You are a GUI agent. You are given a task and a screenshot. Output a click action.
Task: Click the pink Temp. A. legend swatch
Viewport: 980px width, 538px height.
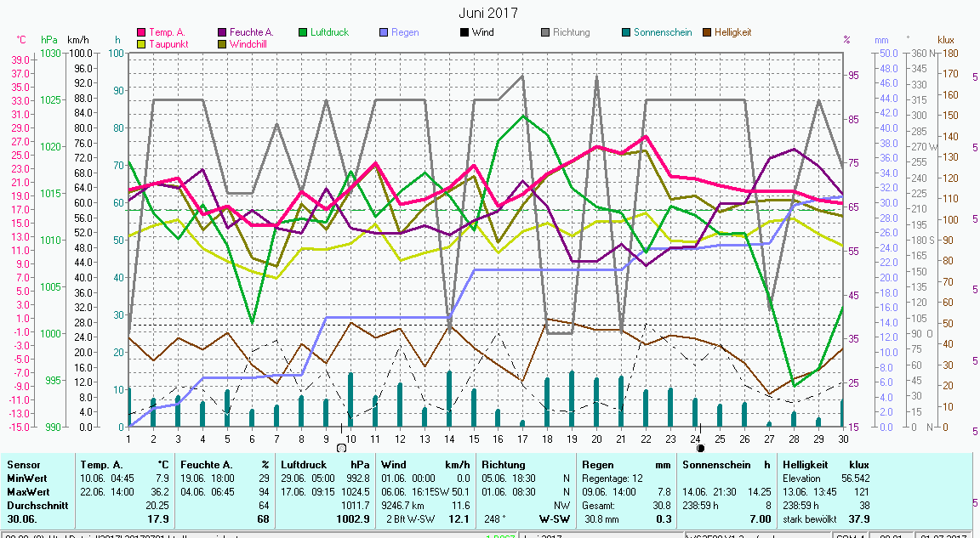(141, 33)
